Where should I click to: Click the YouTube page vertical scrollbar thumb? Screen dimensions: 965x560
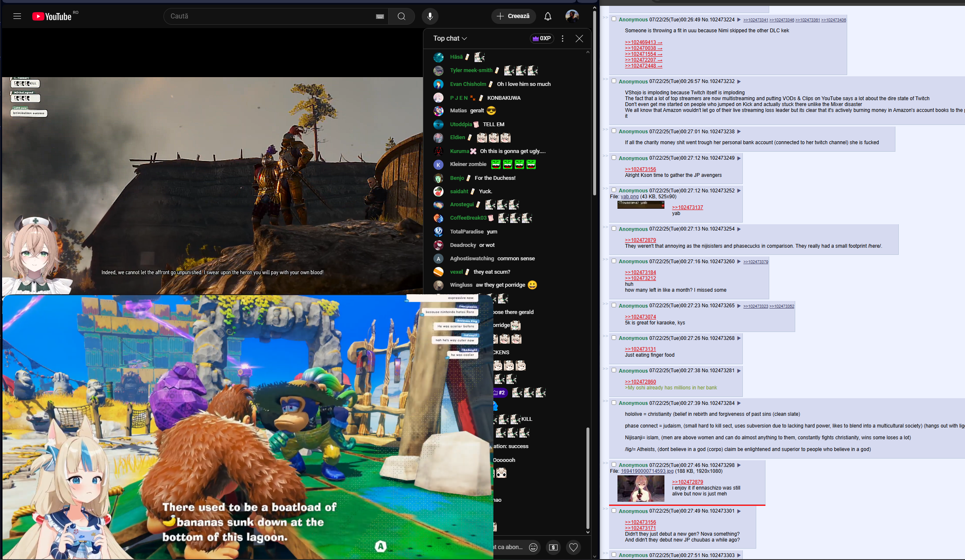[594, 103]
